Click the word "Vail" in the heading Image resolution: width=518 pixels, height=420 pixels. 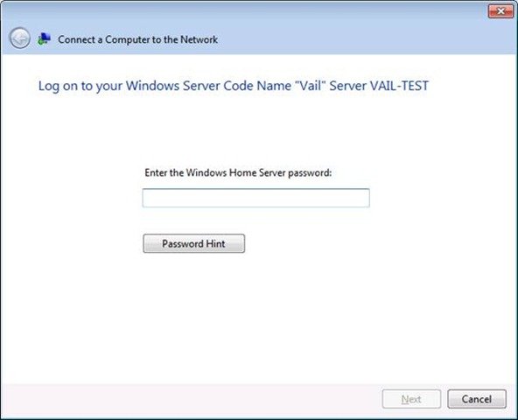(310, 86)
